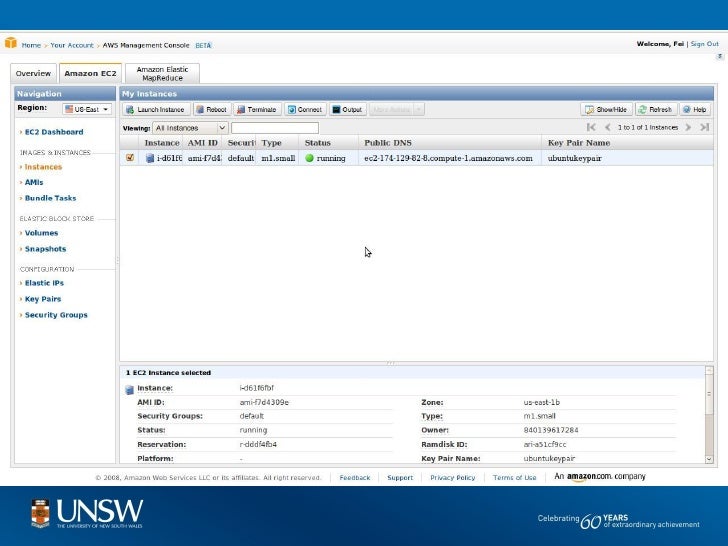Select the Amazon EC2 tab
The image size is (728, 546).
[91, 73]
